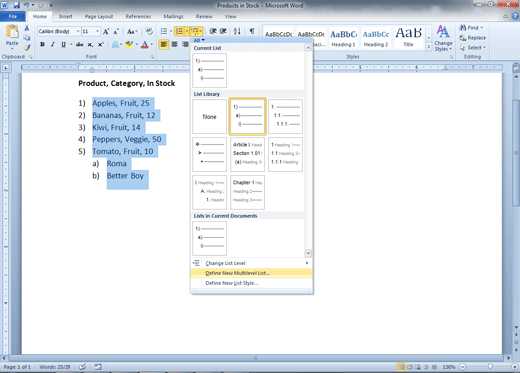Select the Article Section list format
This screenshot has width=520, height=373.
click(247, 154)
